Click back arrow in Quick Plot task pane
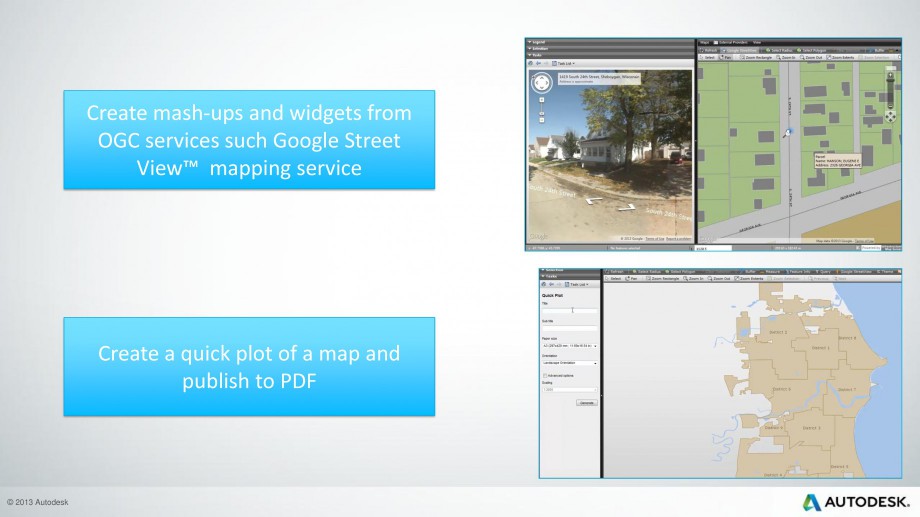This screenshot has width=920, height=517. [x=551, y=285]
